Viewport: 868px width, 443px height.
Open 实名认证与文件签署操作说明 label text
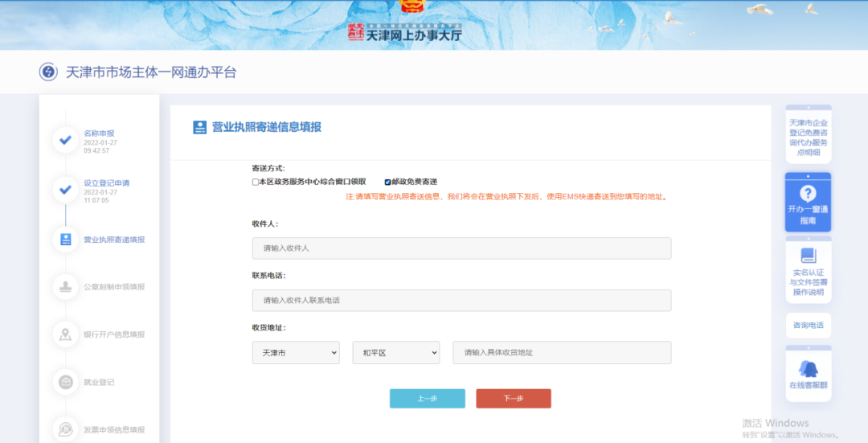point(809,282)
